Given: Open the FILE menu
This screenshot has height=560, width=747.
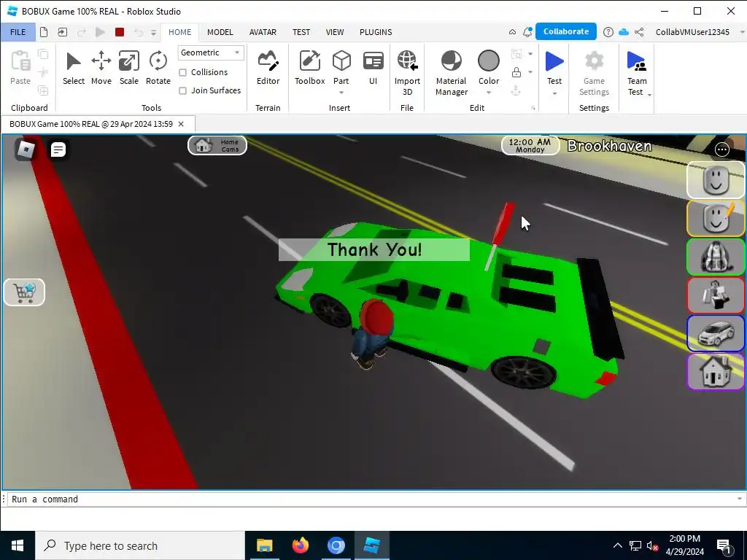Looking at the screenshot, I should [18, 32].
